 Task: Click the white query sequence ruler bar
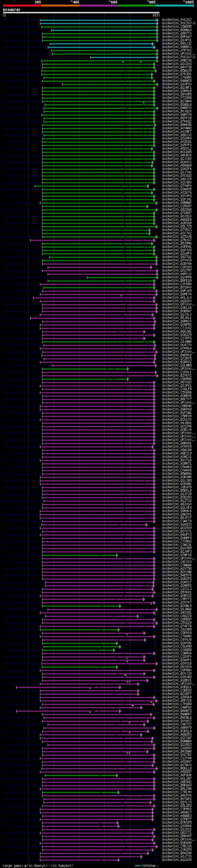coord(81,12)
